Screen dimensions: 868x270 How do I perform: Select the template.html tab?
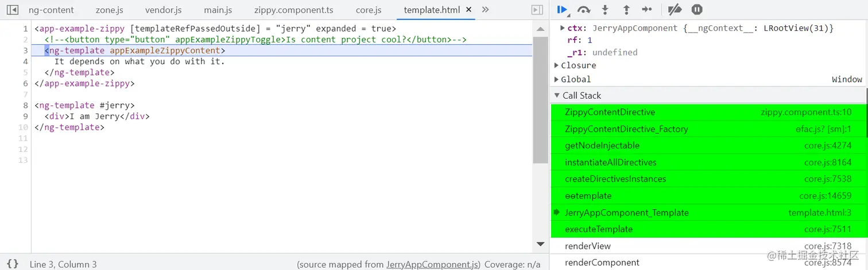click(x=432, y=10)
